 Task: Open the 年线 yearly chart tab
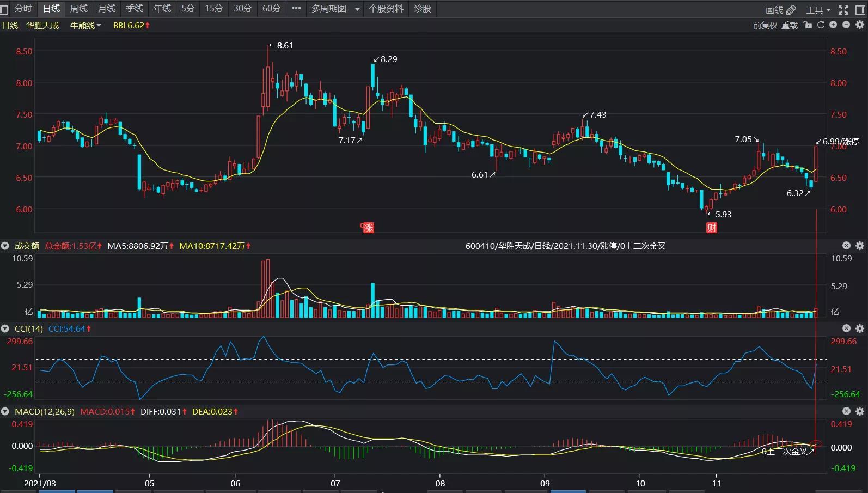point(162,9)
